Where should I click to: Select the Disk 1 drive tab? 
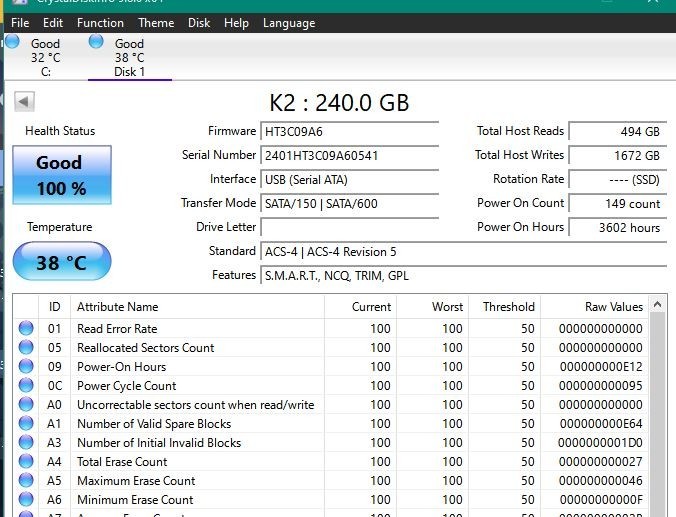(129, 57)
